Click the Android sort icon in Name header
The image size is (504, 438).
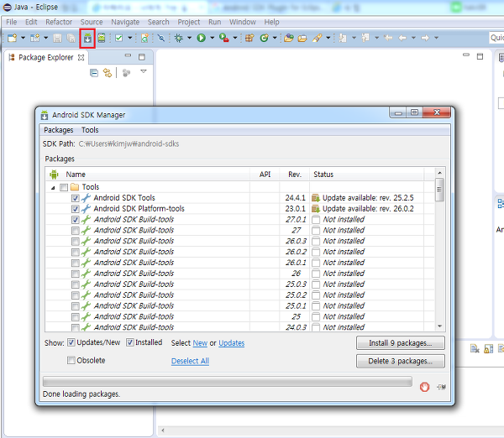point(54,175)
